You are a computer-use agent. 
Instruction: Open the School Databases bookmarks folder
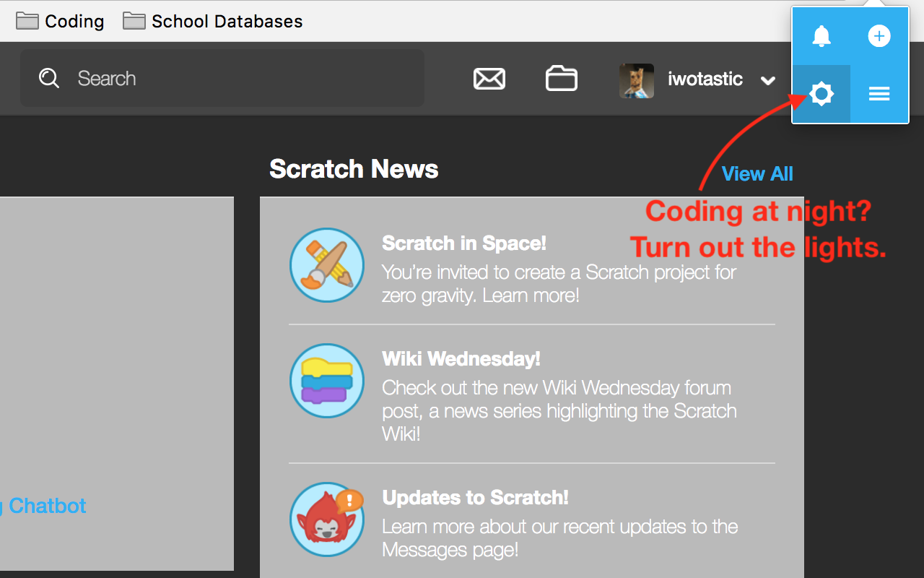pyautogui.click(x=212, y=21)
